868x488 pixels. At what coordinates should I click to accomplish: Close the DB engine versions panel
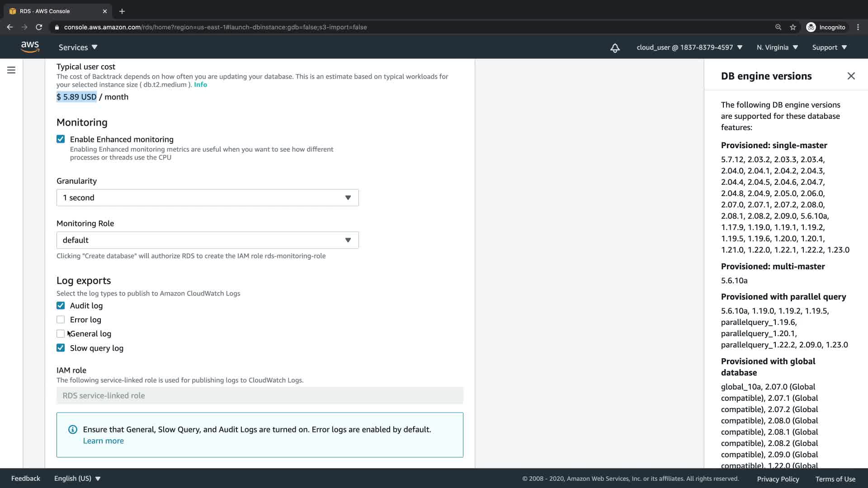pyautogui.click(x=851, y=76)
